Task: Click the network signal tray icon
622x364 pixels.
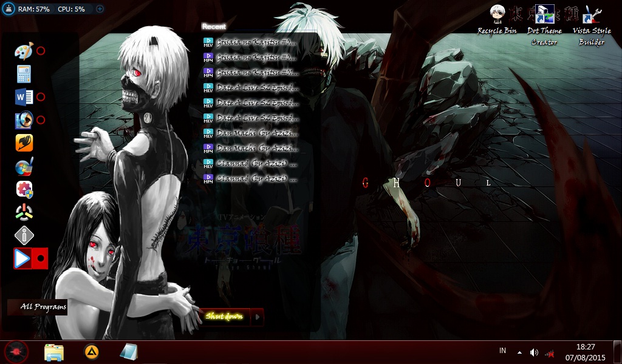Action: click(549, 353)
